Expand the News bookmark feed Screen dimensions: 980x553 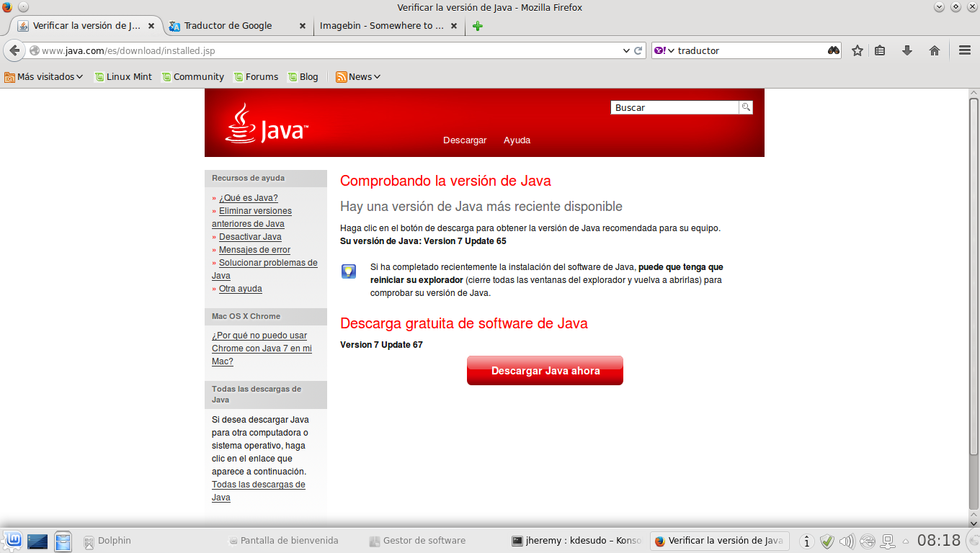358,76
